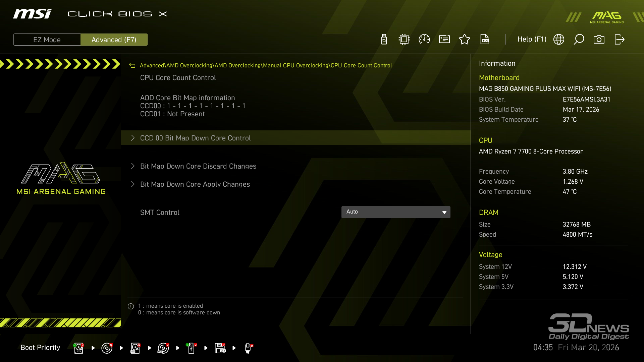The image size is (644, 362).
Task: Click the CPU chip icon in toolbar
Action: tap(404, 40)
